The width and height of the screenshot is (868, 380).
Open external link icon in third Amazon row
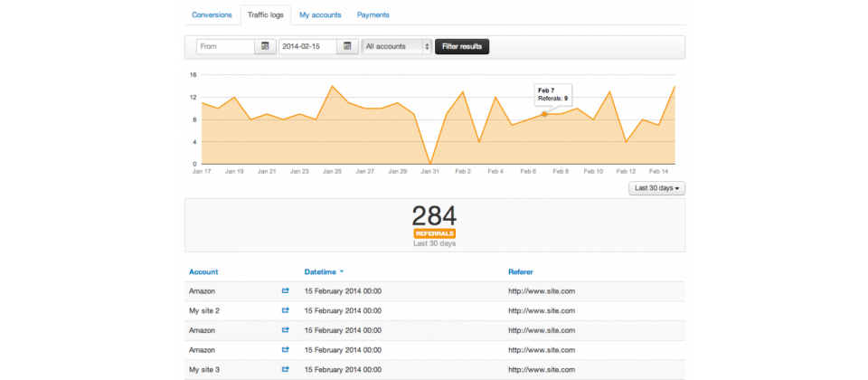click(x=286, y=349)
